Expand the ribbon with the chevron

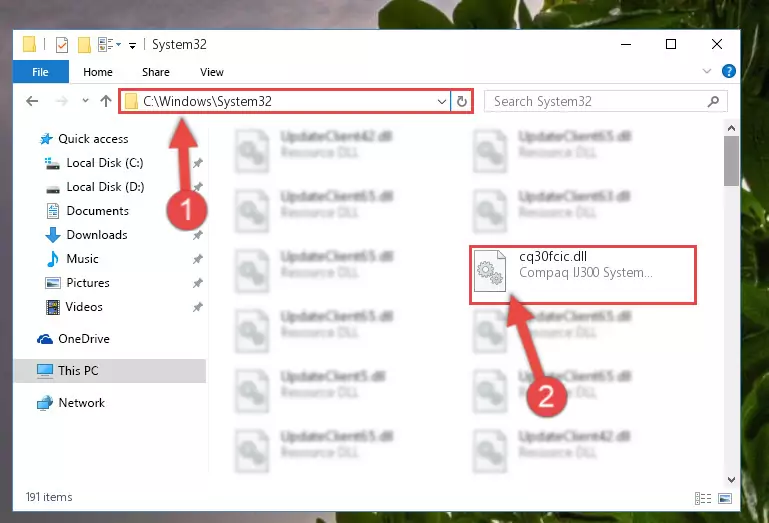(707, 72)
